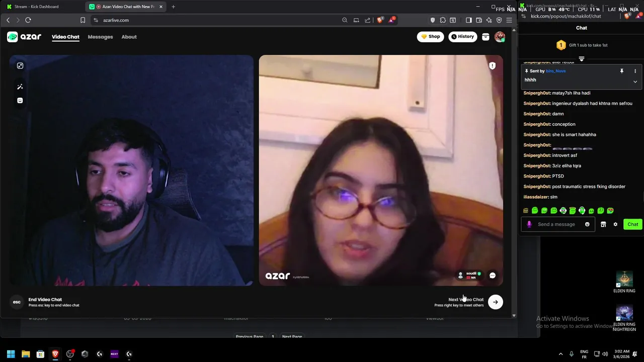Click the iliassdaizer username in chat
Image resolution: width=644 pixels, height=362 pixels.
tap(536, 197)
